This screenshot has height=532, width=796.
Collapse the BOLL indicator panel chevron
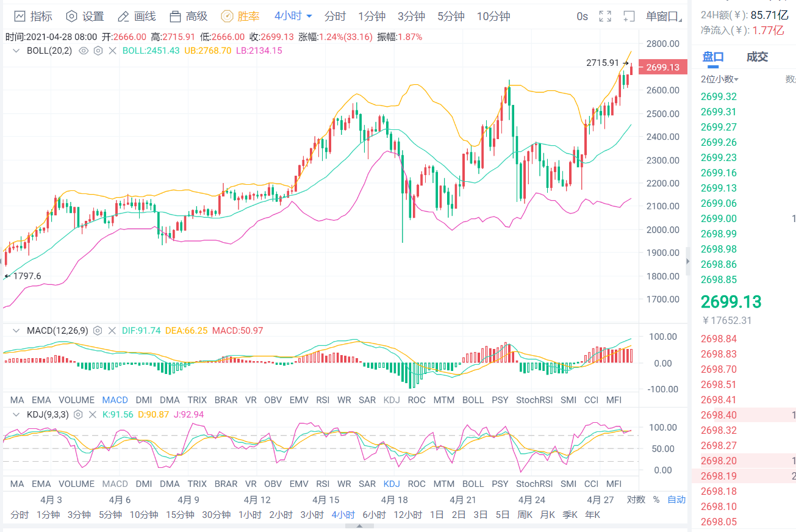pos(15,51)
